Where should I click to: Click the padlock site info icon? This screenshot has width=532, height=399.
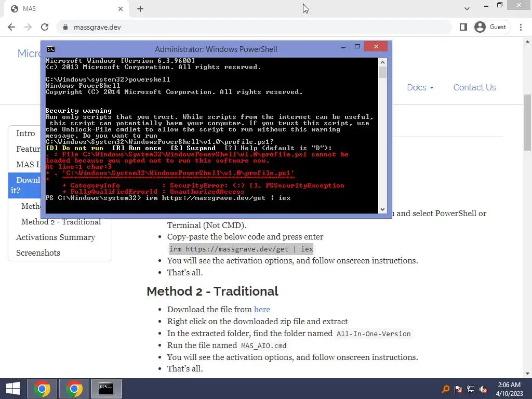[65, 27]
